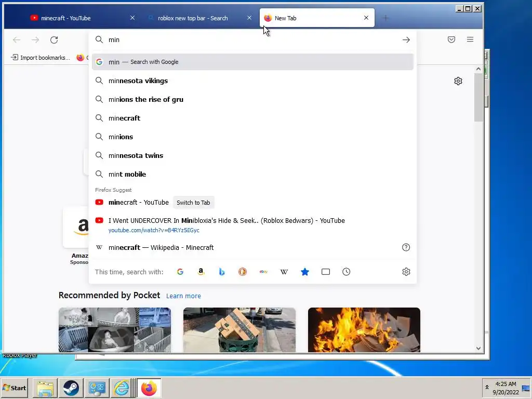
Task: Search this time with Google icon
Action: click(x=180, y=272)
